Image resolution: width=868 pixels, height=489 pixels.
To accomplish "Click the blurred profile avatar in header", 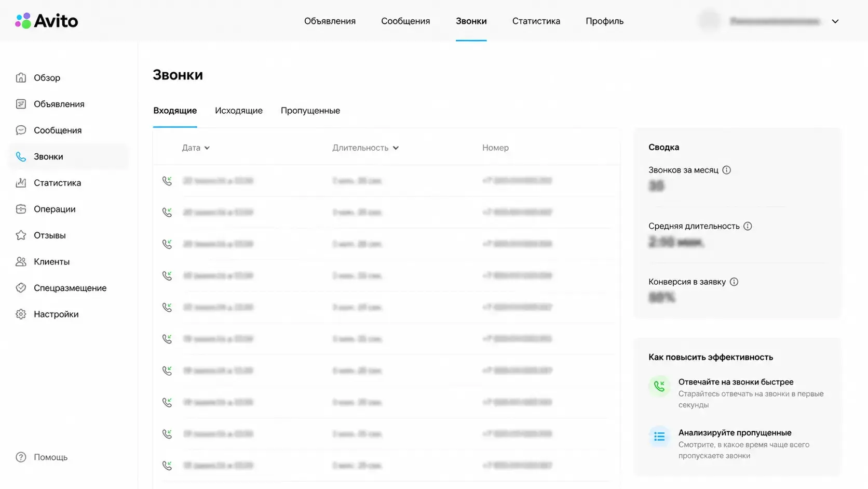I will (x=709, y=21).
